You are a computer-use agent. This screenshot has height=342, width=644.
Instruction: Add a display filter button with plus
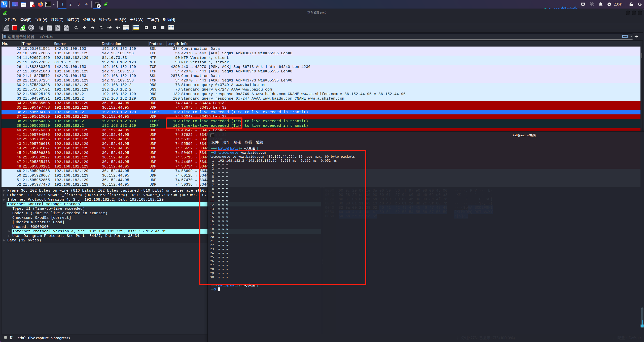coord(636,36)
